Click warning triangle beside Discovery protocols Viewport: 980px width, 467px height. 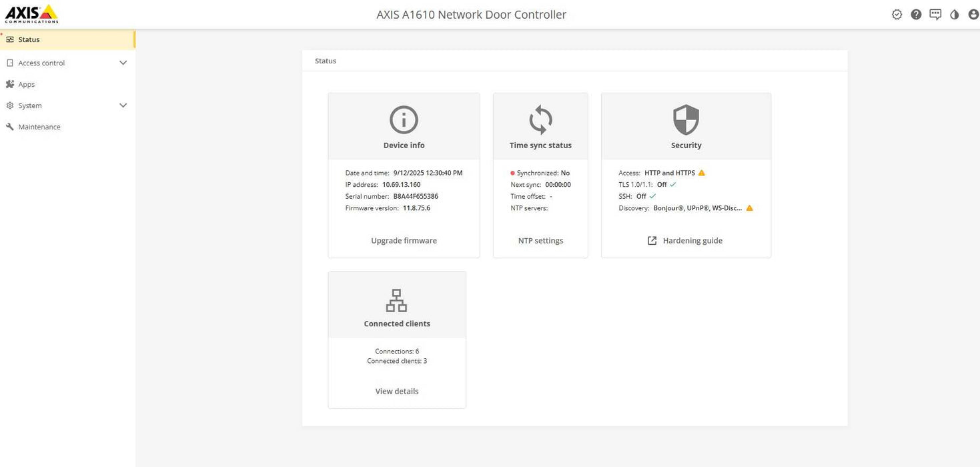coord(749,208)
